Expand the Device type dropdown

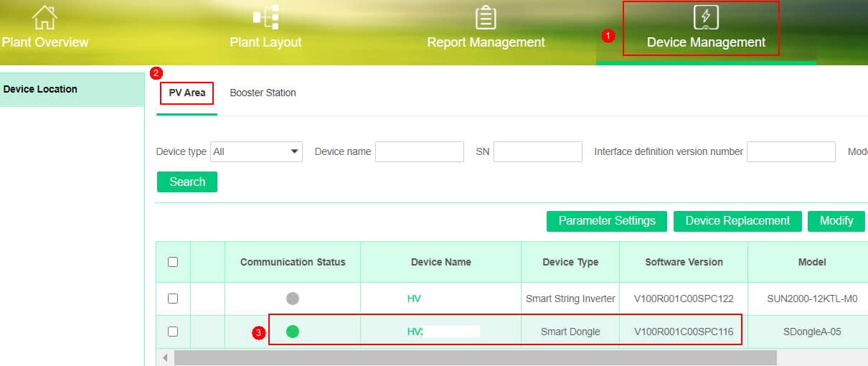coord(256,151)
